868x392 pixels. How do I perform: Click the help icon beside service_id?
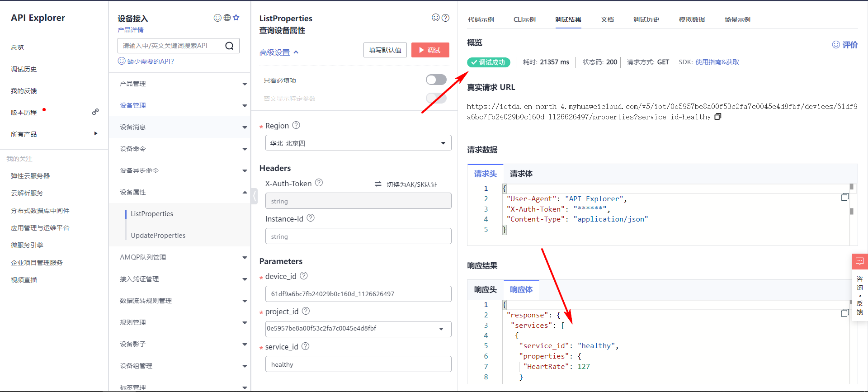pos(305,346)
